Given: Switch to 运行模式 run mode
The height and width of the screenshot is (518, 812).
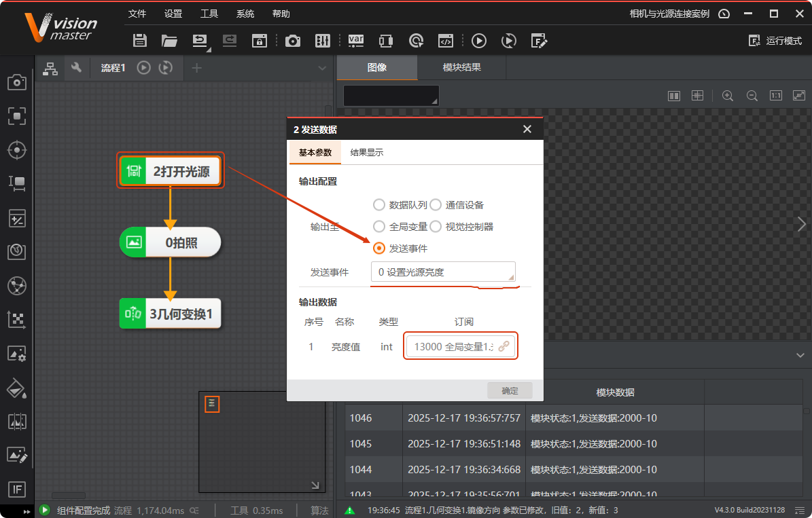Looking at the screenshot, I should pyautogui.click(x=775, y=40).
